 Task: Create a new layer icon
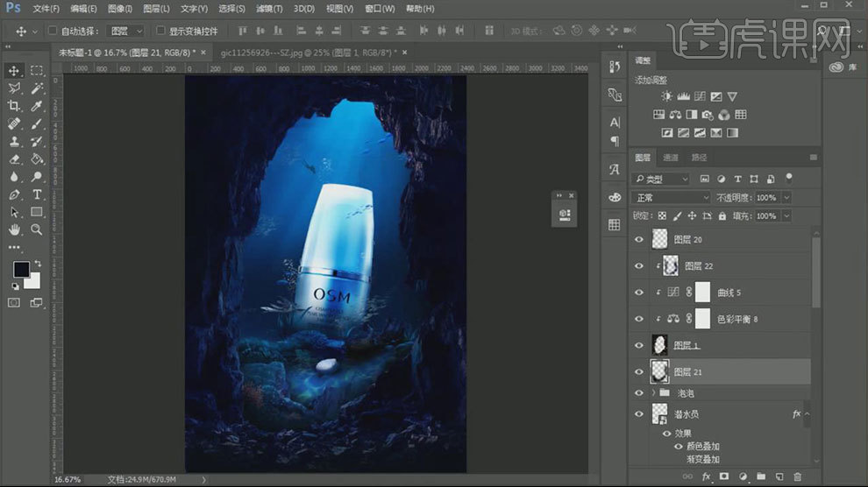(779, 476)
